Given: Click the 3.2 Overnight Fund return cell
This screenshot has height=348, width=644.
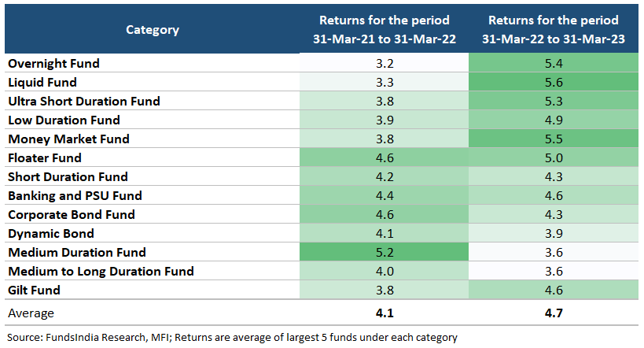Looking at the screenshot, I should [385, 63].
